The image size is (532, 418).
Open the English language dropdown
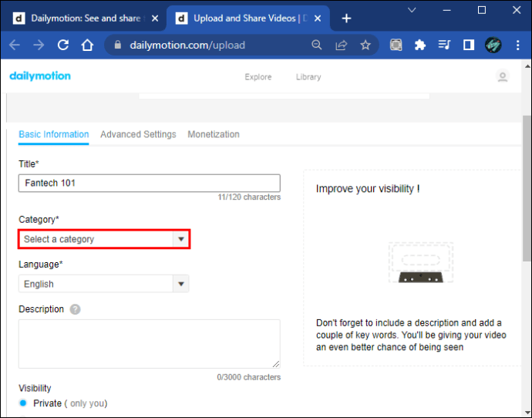[x=104, y=284]
